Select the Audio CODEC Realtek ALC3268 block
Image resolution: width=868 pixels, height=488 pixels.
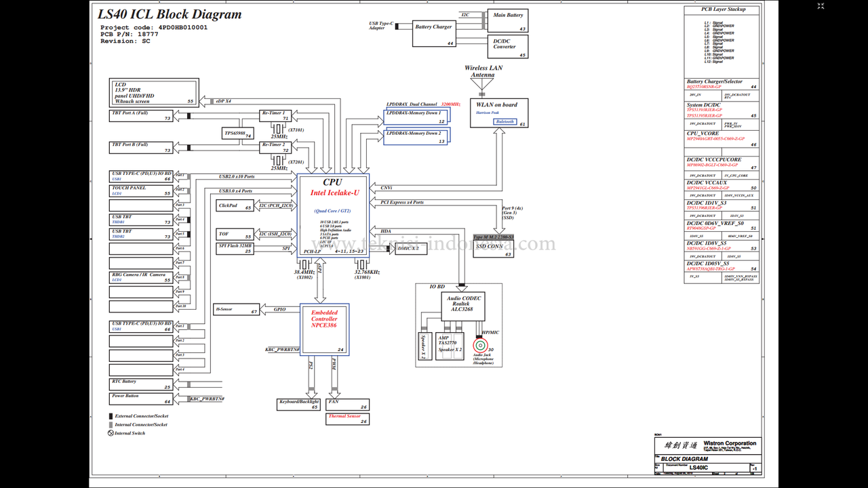(x=464, y=307)
